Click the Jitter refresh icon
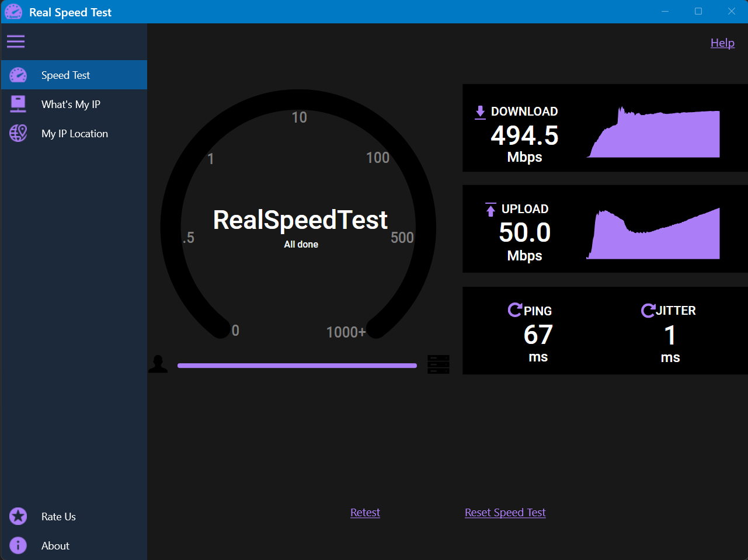This screenshot has height=560, width=748. coord(648,310)
